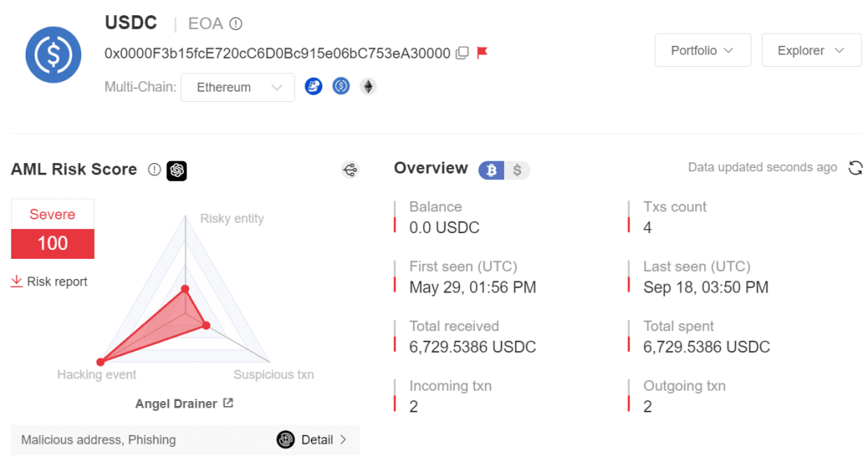Copy the wallet address
Screen dimensions: 868x467
tap(462, 53)
